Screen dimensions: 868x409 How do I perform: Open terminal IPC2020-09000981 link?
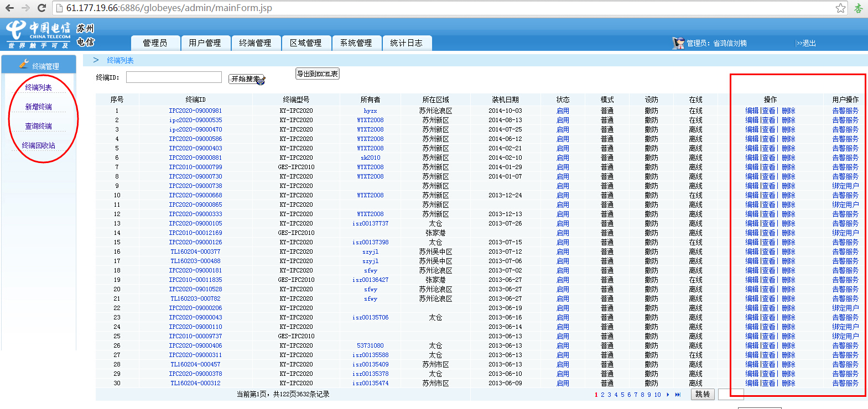(x=195, y=111)
